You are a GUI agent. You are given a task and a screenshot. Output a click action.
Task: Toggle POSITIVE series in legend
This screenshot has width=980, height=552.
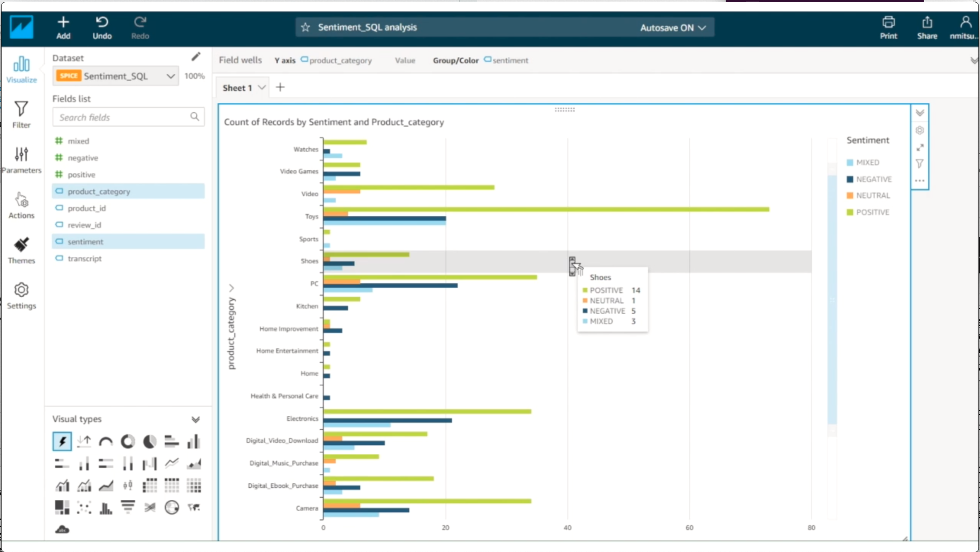[872, 212]
